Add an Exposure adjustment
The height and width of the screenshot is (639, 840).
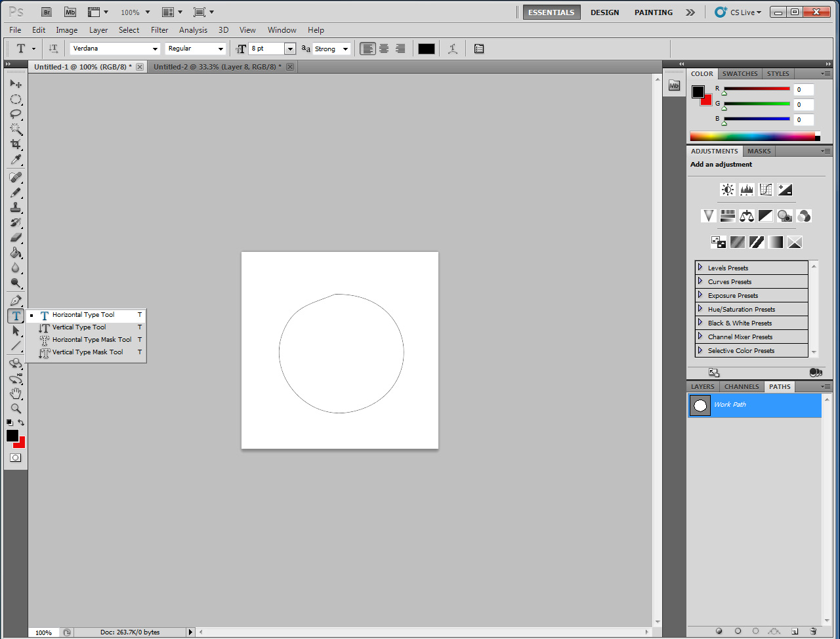pos(785,190)
